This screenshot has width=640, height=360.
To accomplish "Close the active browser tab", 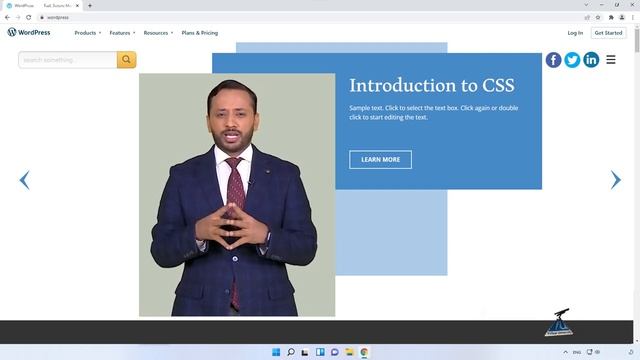I will (x=78, y=6).
